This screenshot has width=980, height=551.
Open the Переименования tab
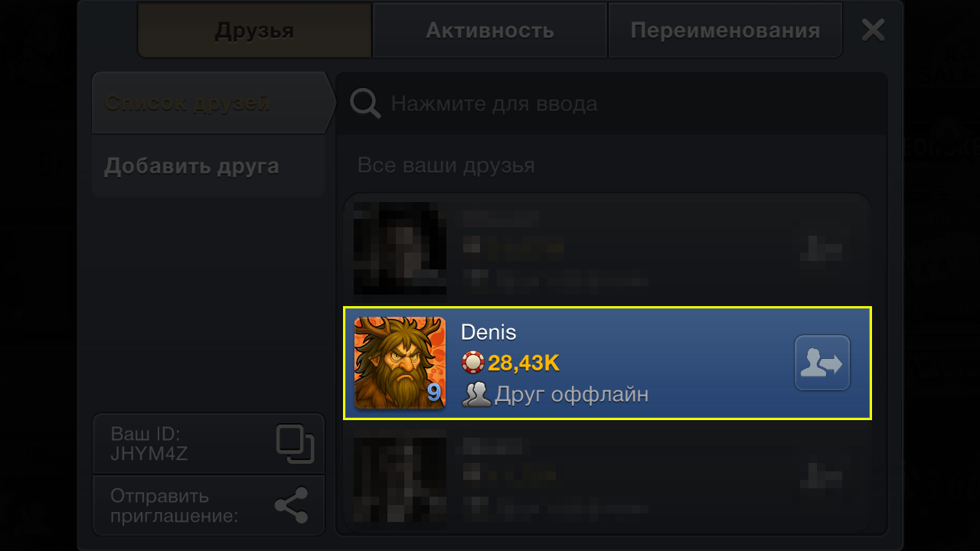725,30
